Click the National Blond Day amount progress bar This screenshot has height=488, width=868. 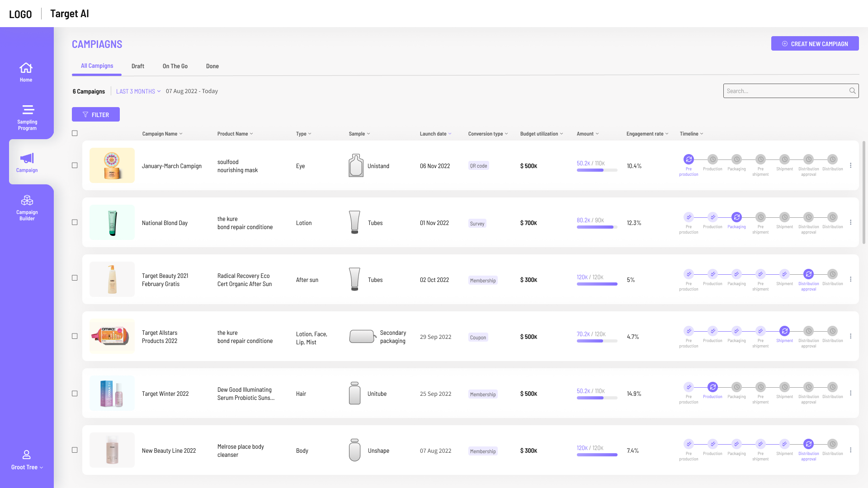tap(597, 227)
